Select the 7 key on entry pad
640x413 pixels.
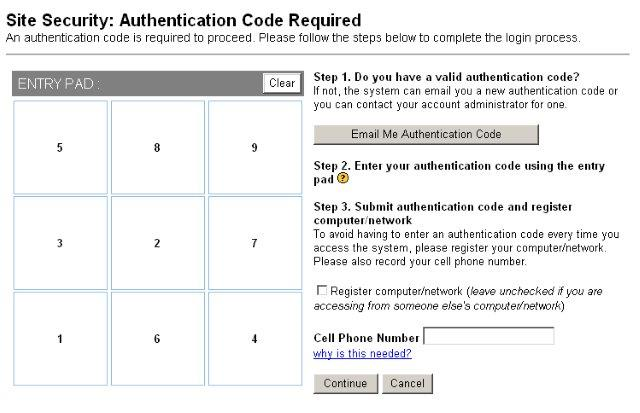coord(255,243)
